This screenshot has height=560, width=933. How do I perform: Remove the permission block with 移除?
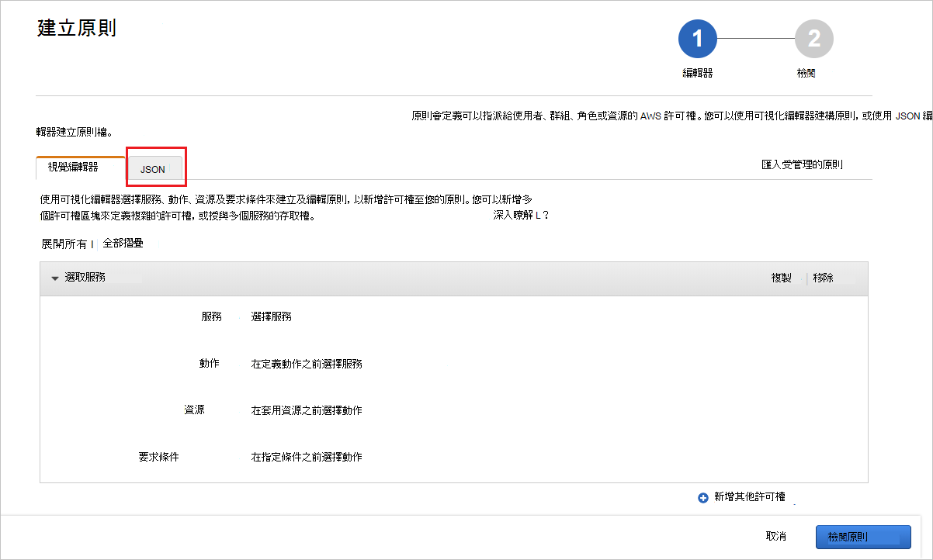[x=822, y=277]
